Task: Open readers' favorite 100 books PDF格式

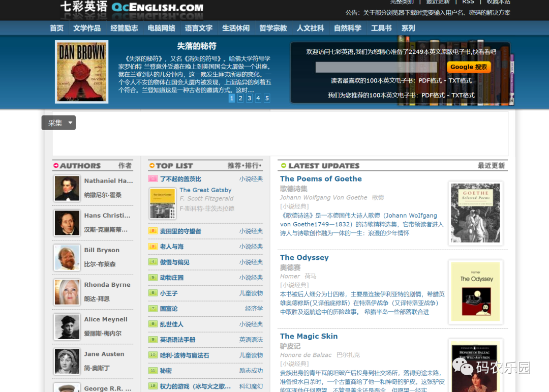Action: 430,80
